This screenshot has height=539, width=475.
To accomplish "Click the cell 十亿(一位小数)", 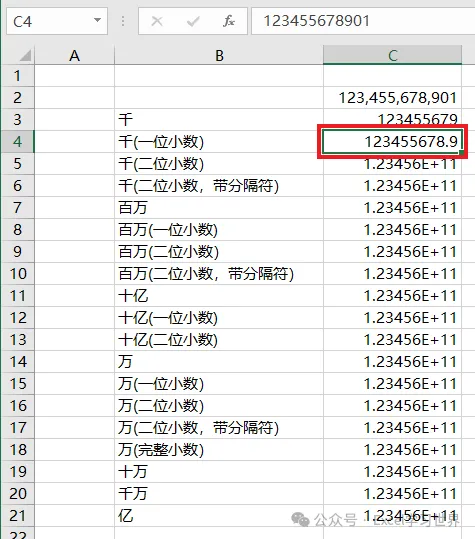I will click(x=219, y=318).
